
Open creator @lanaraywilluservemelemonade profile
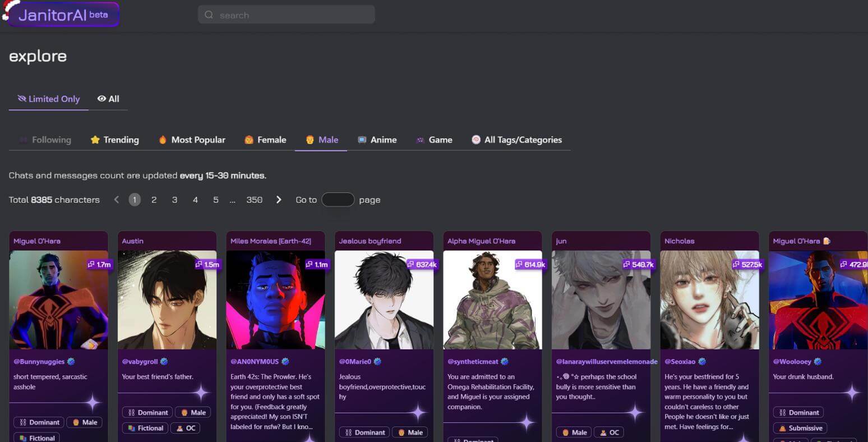click(x=607, y=362)
